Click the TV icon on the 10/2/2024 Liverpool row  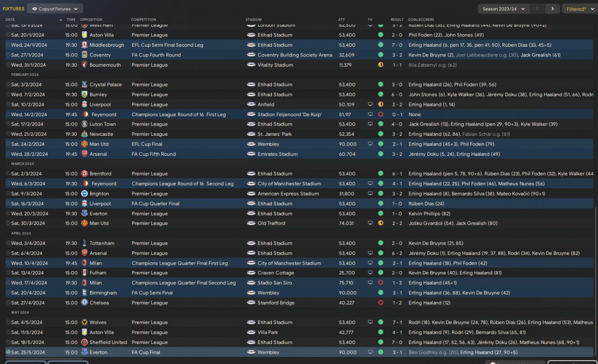point(370,105)
